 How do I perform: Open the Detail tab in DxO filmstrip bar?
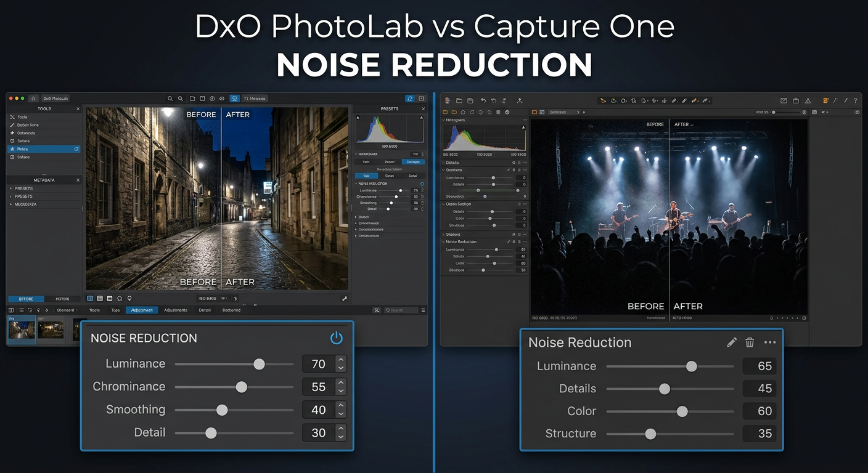[x=205, y=310]
